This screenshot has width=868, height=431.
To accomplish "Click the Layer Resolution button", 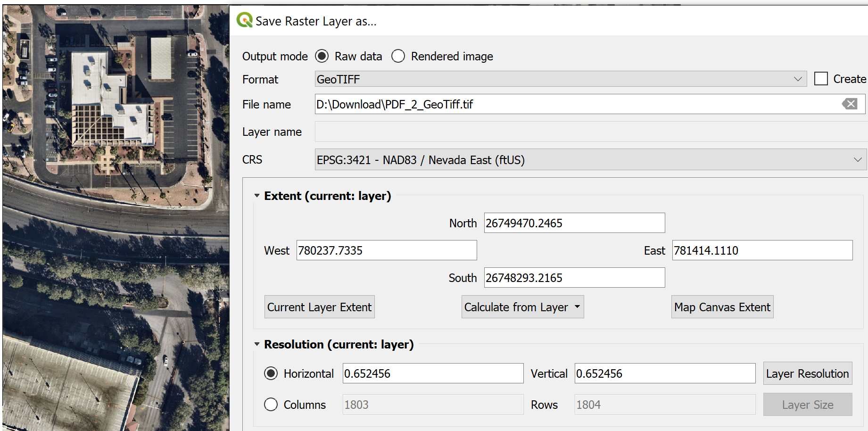I will coord(807,373).
